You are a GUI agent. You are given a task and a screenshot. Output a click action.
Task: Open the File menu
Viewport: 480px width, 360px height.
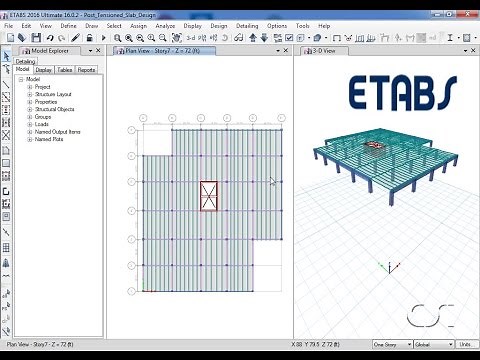[x=8, y=26]
